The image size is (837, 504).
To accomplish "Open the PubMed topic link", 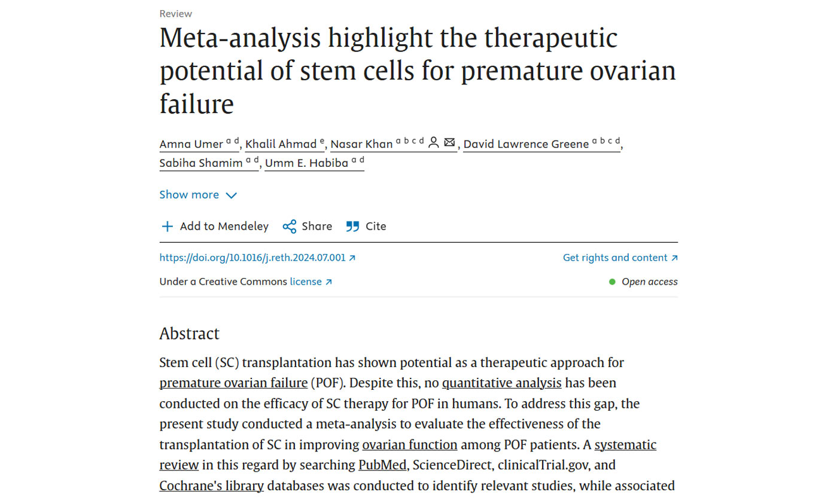I will (x=382, y=466).
